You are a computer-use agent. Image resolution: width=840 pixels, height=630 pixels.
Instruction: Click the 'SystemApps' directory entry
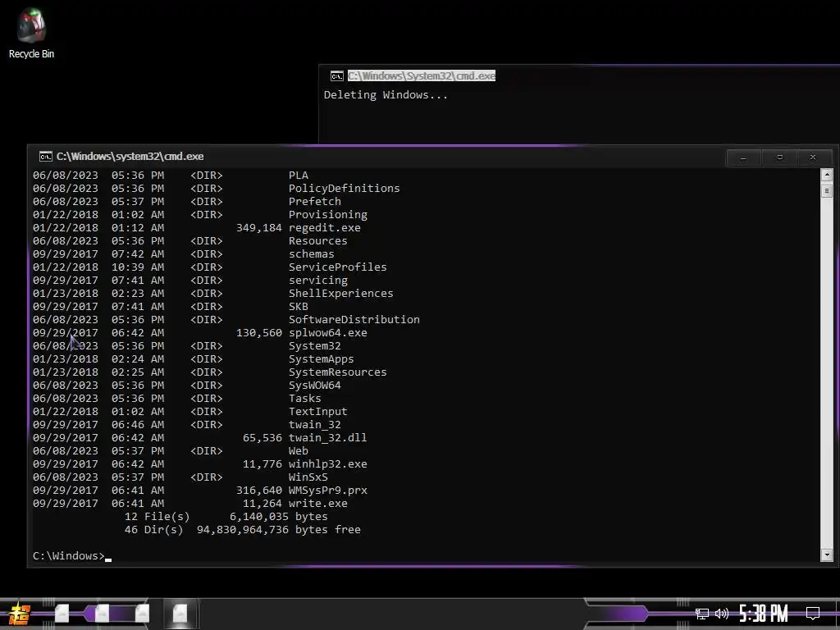(321, 359)
